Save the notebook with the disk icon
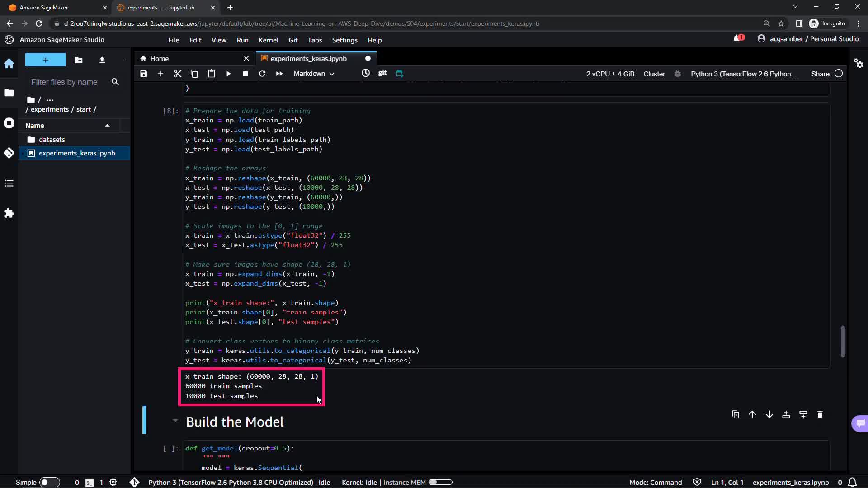Image resolution: width=868 pixels, height=488 pixels. 143,74
